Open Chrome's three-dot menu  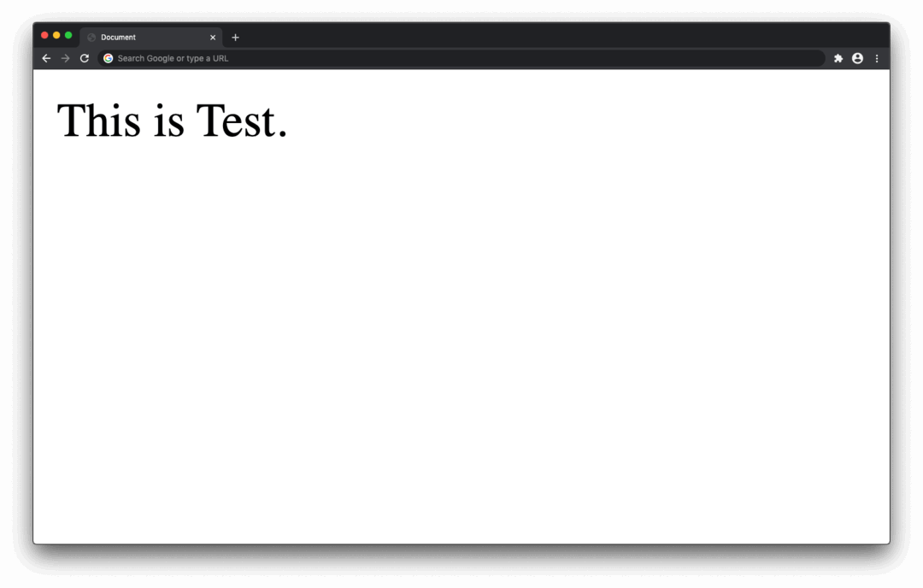[877, 58]
